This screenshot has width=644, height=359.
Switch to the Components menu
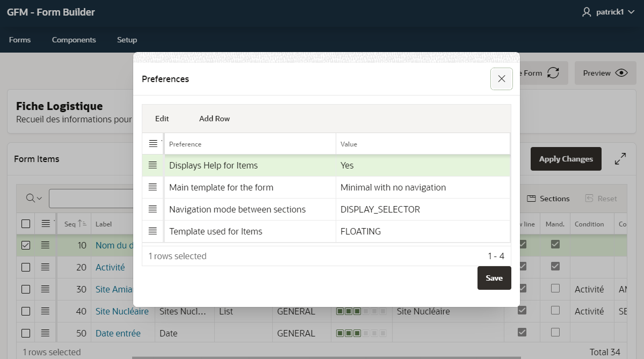point(74,40)
